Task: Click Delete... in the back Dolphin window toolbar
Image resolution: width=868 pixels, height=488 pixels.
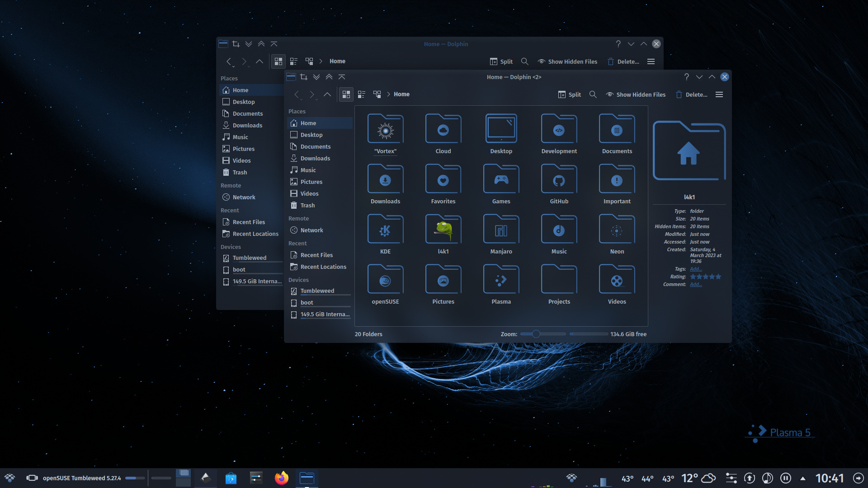Action: pos(623,61)
